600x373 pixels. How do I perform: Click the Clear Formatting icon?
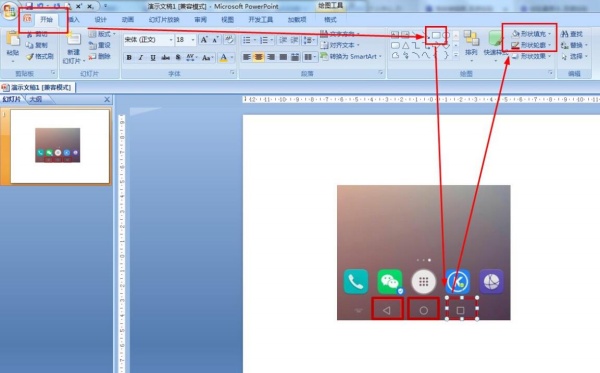click(229, 39)
